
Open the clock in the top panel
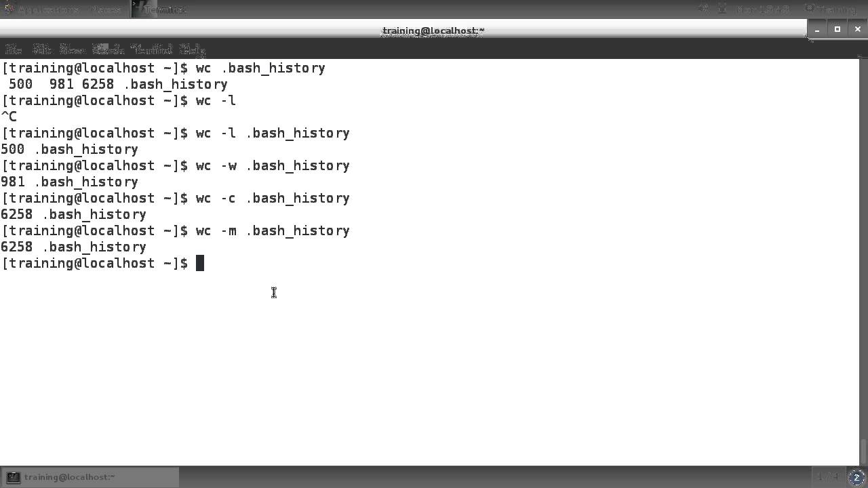763,9
